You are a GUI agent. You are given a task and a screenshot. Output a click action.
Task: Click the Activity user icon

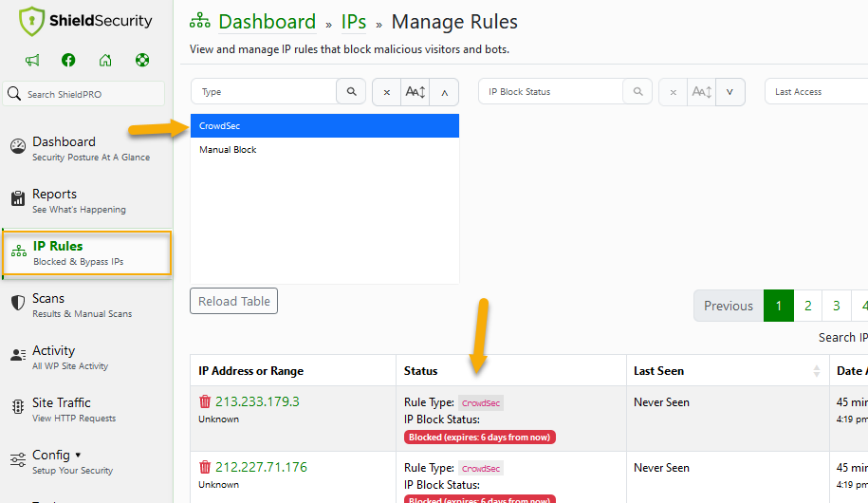(x=18, y=355)
